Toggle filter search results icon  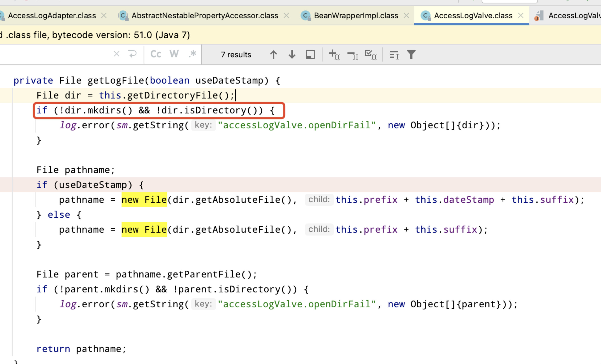click(x=411, y=54)
